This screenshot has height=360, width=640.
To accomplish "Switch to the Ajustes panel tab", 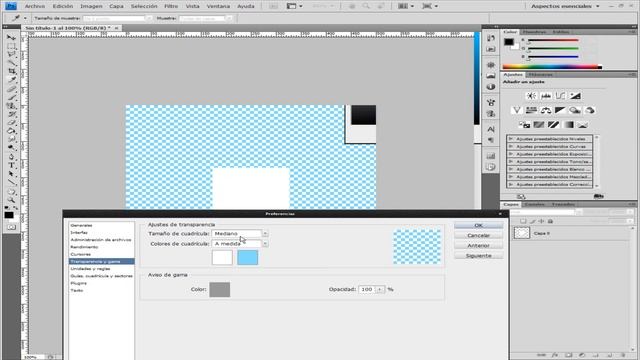I will click(x=513, y=75).
